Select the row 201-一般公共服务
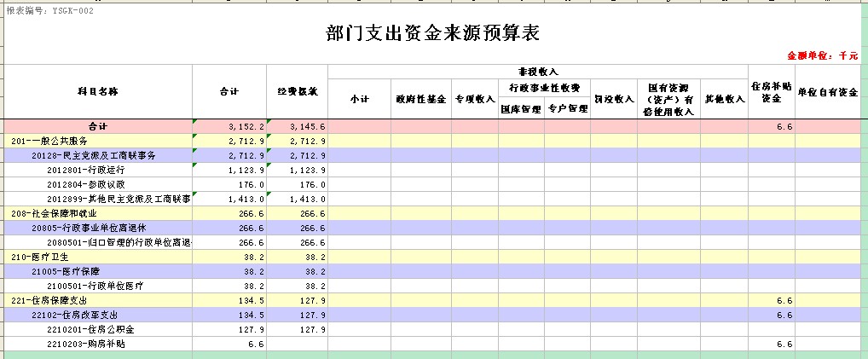 (x=434, y=141)
